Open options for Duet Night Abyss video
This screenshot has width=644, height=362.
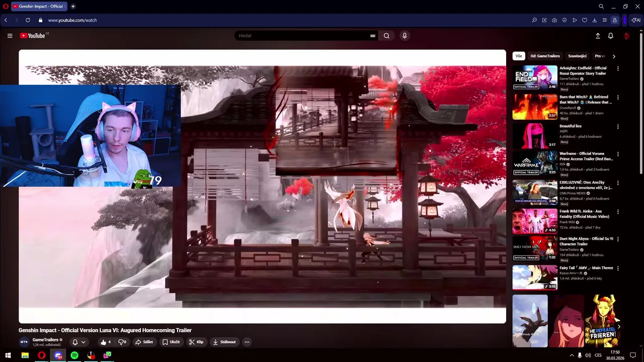point(618,239)
